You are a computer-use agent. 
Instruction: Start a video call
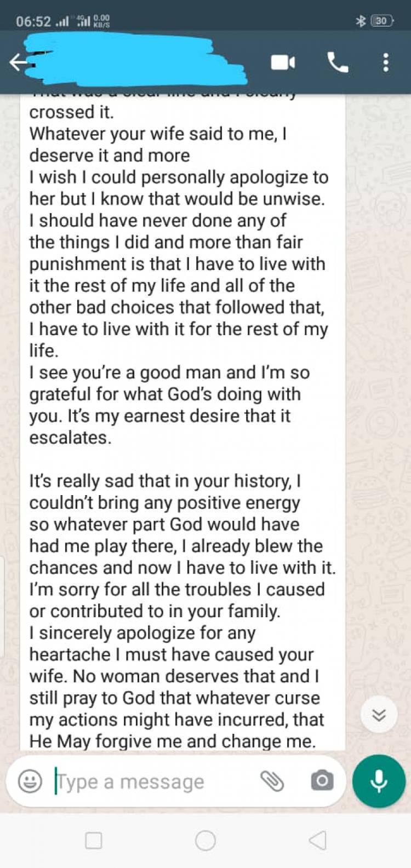283,62
